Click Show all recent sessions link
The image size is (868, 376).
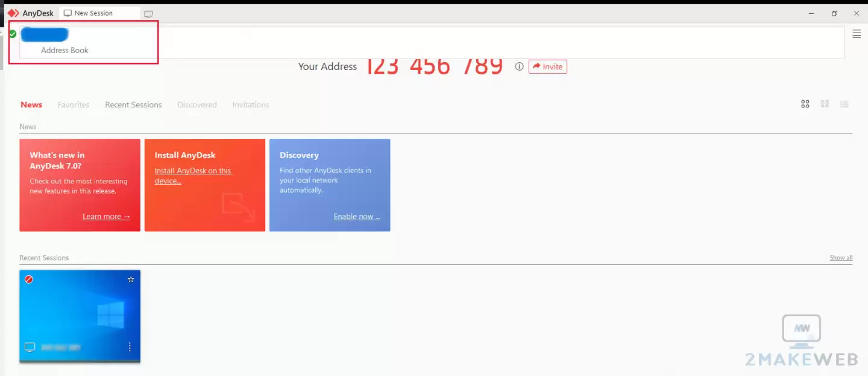[841, 258]
